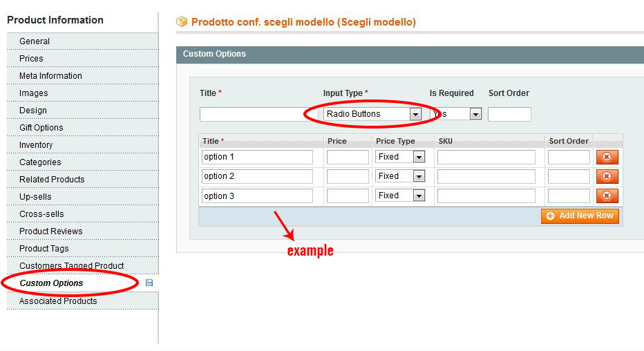Click the custom option Title field
This screenshot has width=644, height=351.
coord(252,115)
